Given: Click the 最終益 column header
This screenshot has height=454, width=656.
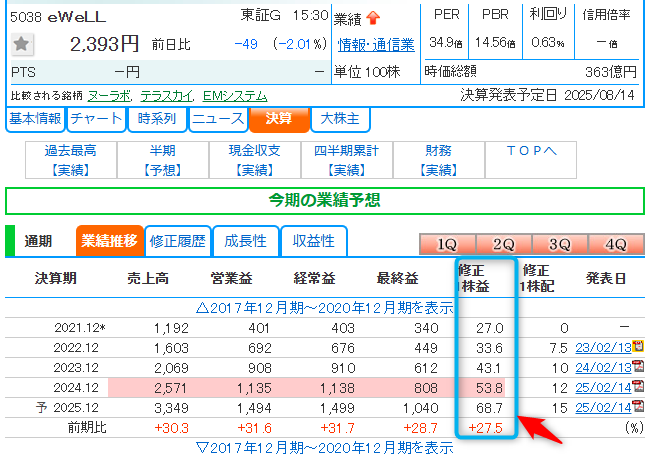Looking at the screenshot, I should 397,278.
